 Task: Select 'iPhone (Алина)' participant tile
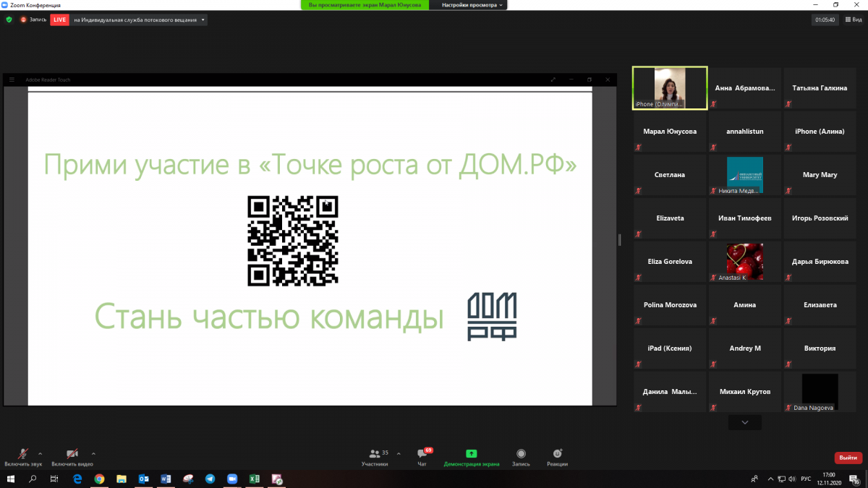tap(820, 132)
